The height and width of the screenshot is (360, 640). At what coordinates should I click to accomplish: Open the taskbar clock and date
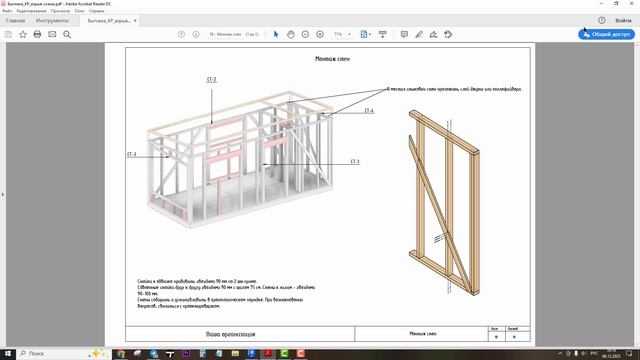coord(612,353)
